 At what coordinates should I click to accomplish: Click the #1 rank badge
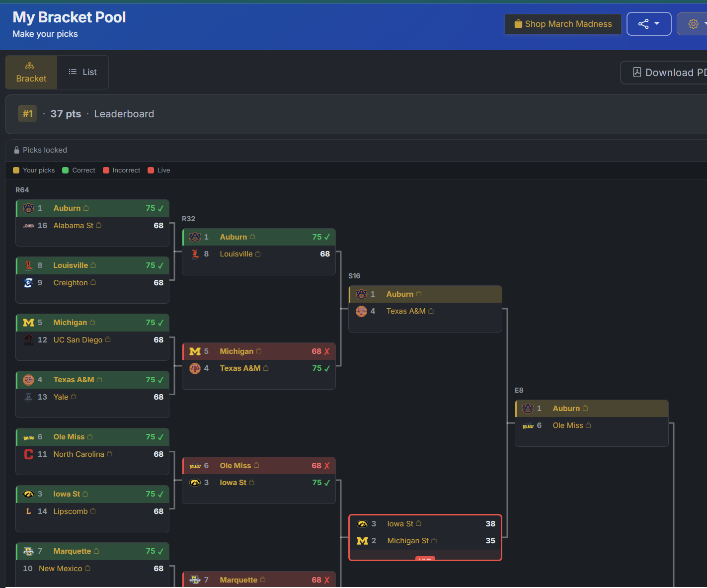pyautogui.click(x=27, y=114)
